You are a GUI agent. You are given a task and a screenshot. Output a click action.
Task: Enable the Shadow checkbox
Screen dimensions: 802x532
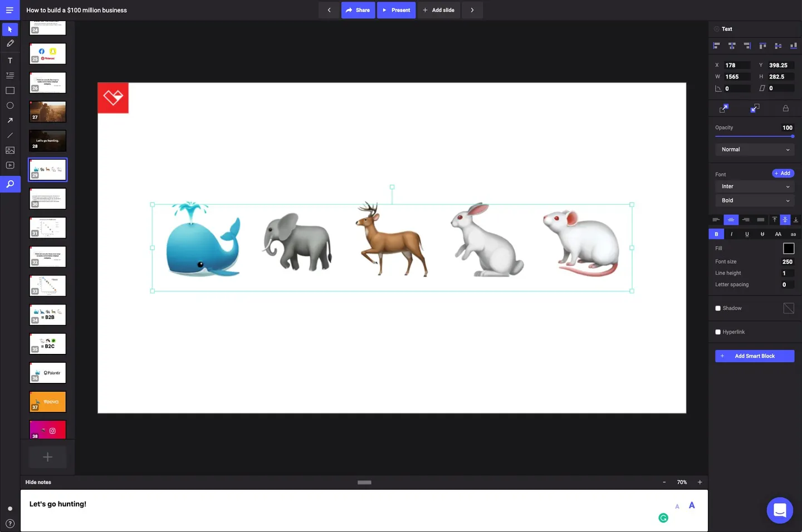[718, 308]
